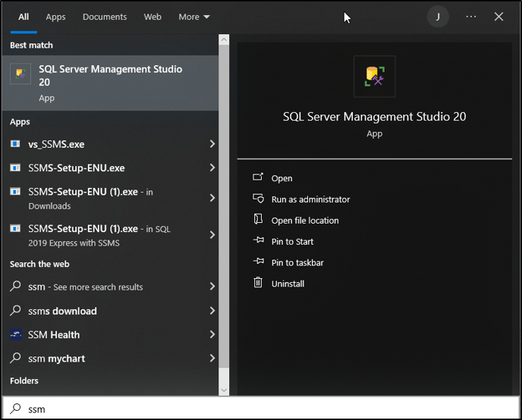This screenshot has height=420, width=522.
Task: Select the All filter tab
Action: (x=24, y=17)
